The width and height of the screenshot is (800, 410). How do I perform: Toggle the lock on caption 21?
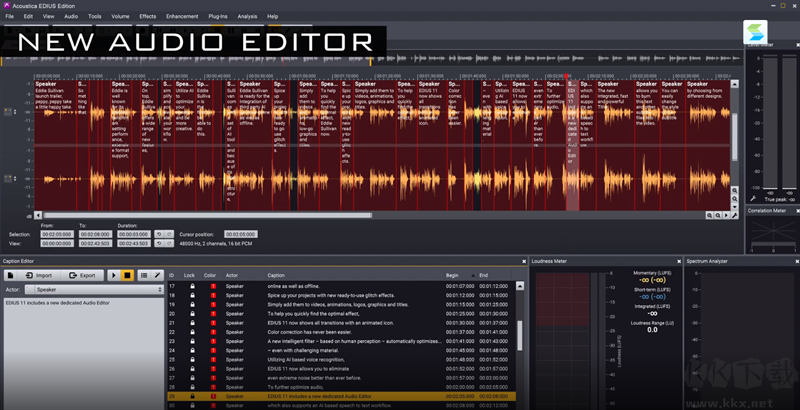(x=192, y=323)
